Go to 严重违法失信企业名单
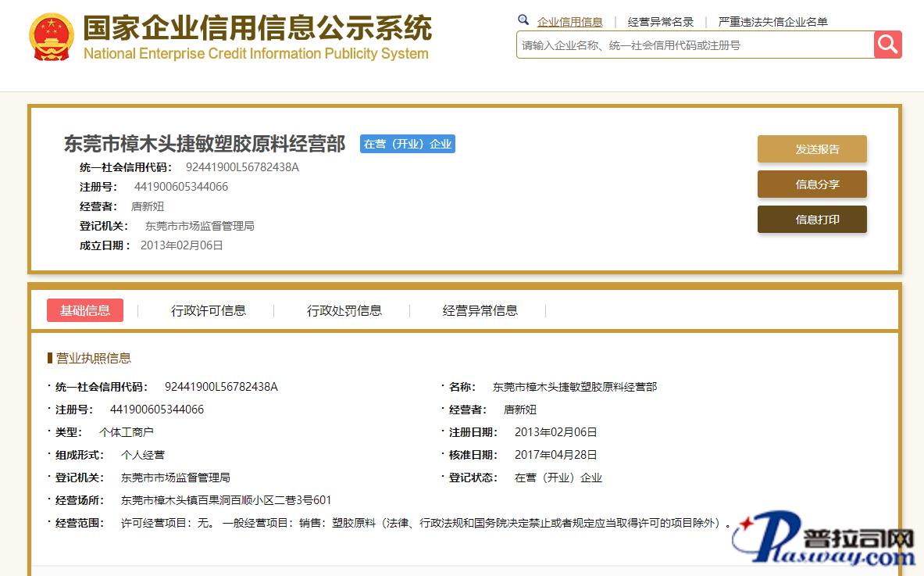 [x=772, y=22]
